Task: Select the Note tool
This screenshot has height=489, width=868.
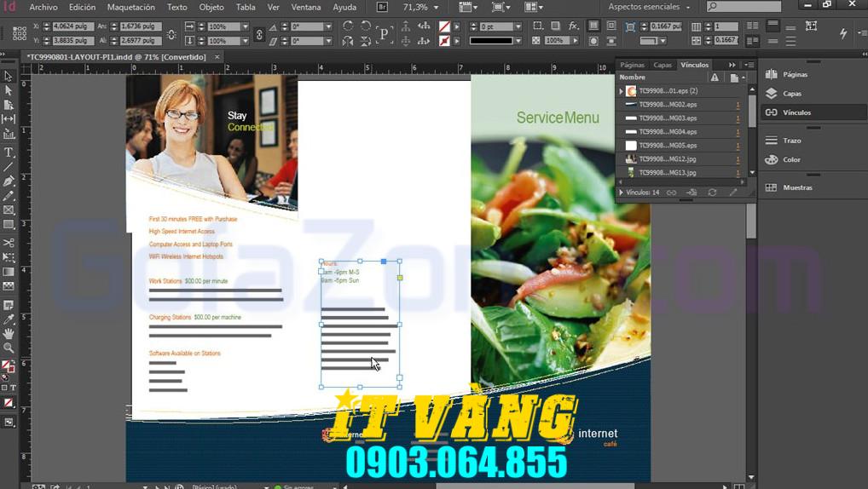Action: tap(9, 305)
